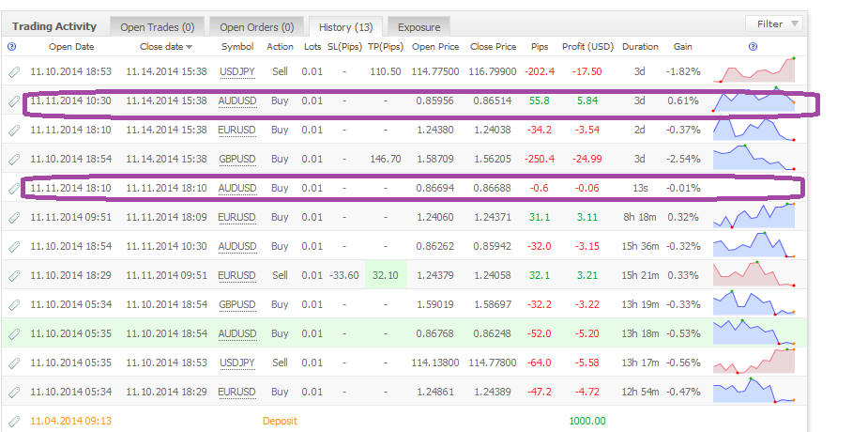The image size is (868, 432).
Task: Sort by the Pips column header
Action: 540,47
